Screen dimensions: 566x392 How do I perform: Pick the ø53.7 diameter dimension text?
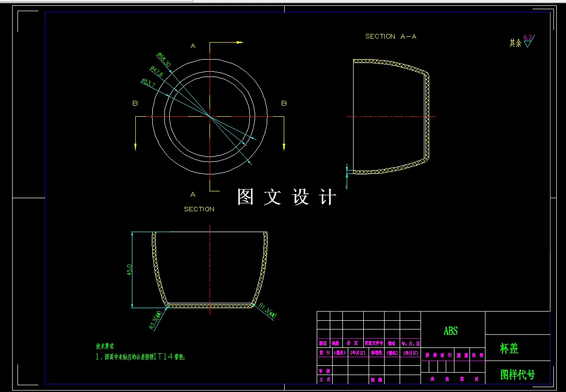148,82
